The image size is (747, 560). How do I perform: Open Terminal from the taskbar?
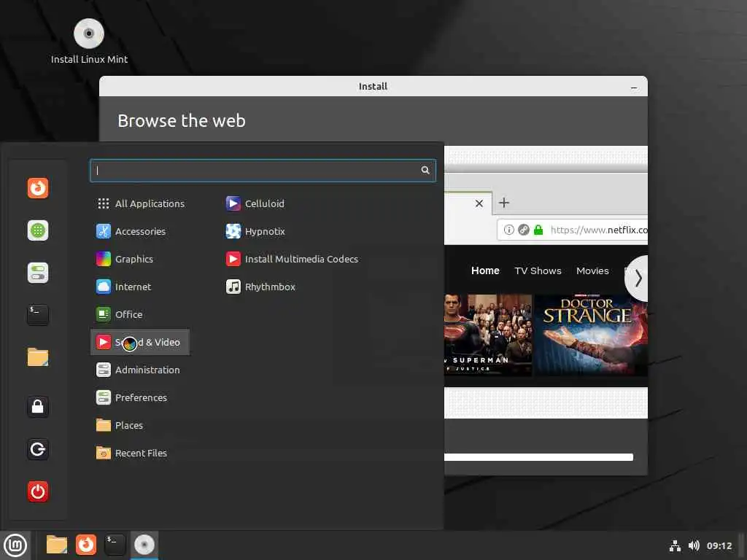point(115,545)
